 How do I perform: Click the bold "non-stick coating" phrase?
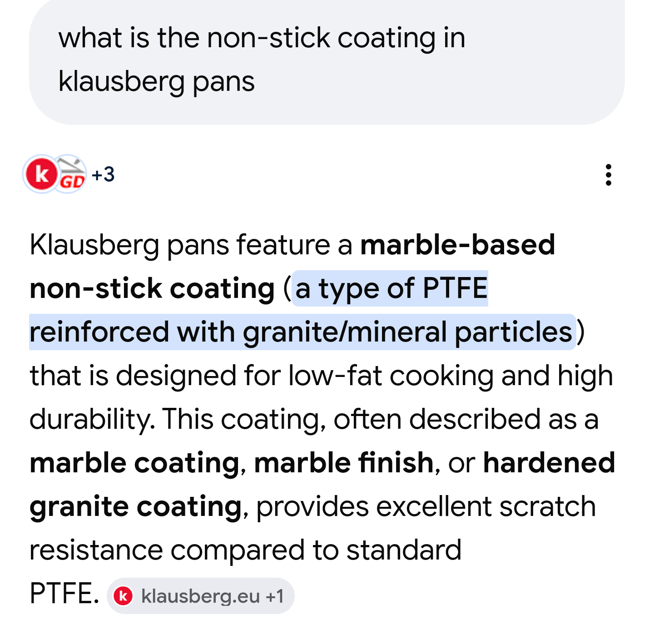pyautogui.click(x=152, y=288)
